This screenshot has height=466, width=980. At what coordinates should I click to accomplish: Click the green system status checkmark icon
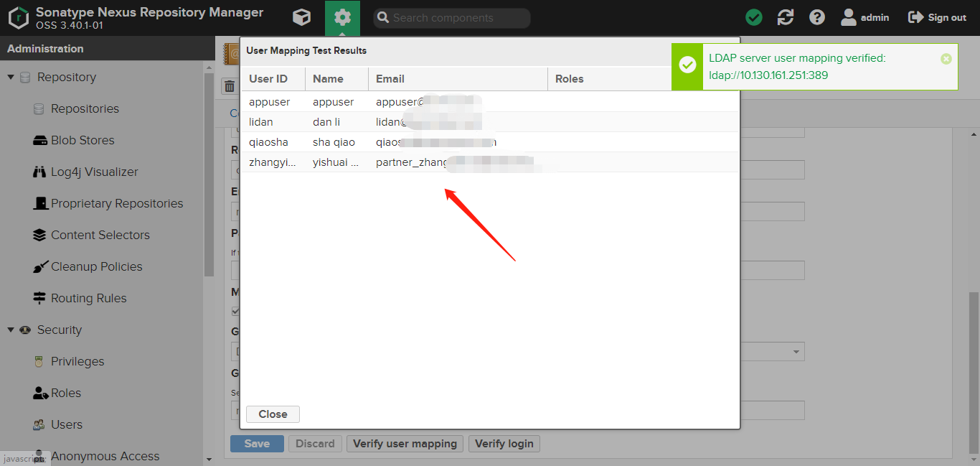point(754,17)
